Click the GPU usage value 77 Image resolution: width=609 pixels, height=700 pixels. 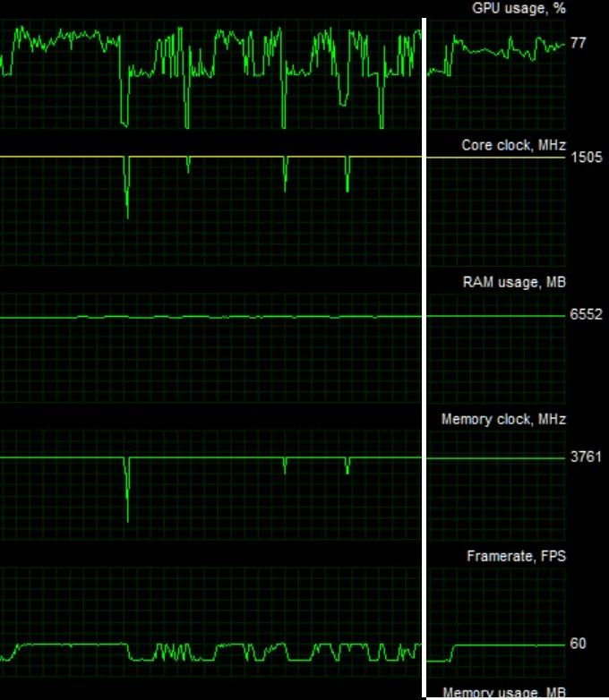click(x=578, y=43)
